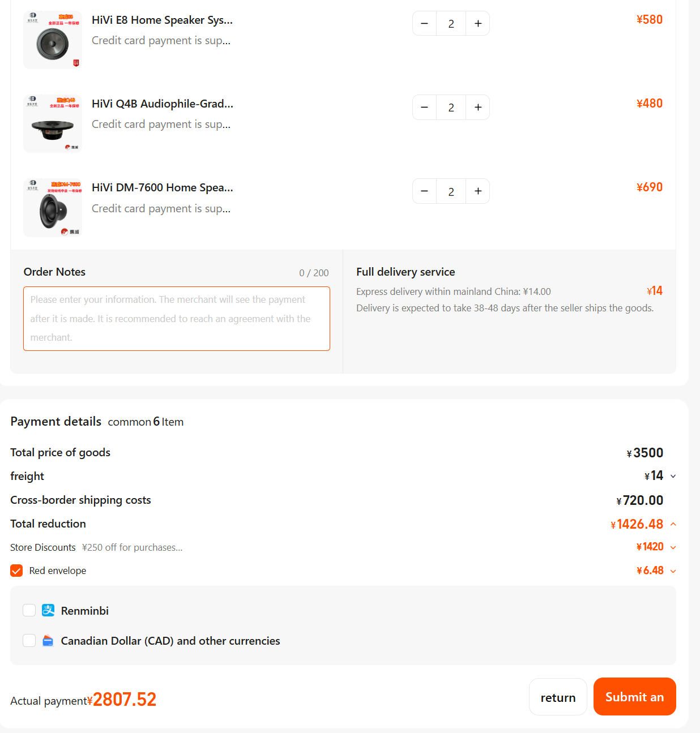Viewport: 700px width, 733px height.
Task: Click minus button for HiVi Q4B
Action: [424, 108]
